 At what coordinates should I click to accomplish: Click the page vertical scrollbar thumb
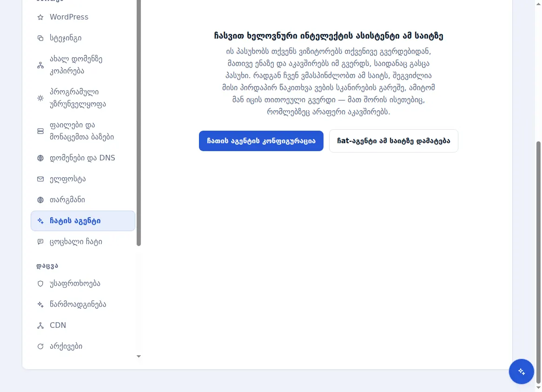tap(538, 262)
